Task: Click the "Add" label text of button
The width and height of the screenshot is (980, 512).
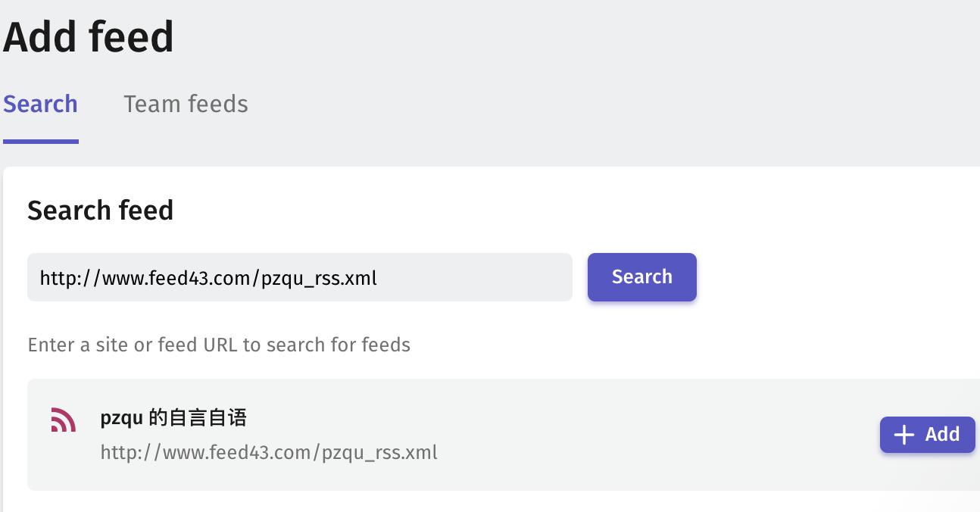Action: tap(942, 435)
